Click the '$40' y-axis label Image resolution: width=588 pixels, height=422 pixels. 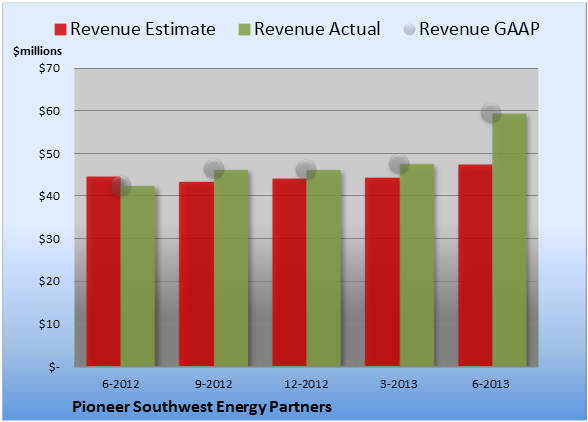click(x=49, y=196)
